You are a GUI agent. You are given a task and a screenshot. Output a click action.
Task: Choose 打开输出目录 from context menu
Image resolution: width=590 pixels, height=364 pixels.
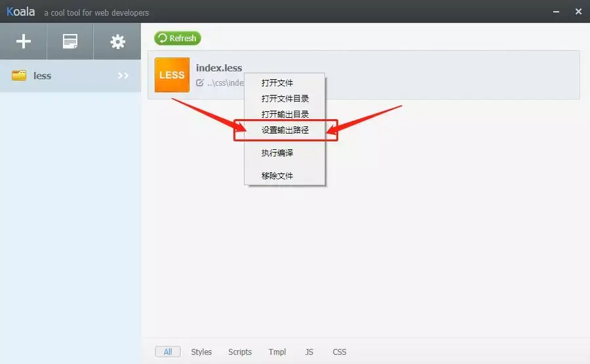[x=285, y=114]
